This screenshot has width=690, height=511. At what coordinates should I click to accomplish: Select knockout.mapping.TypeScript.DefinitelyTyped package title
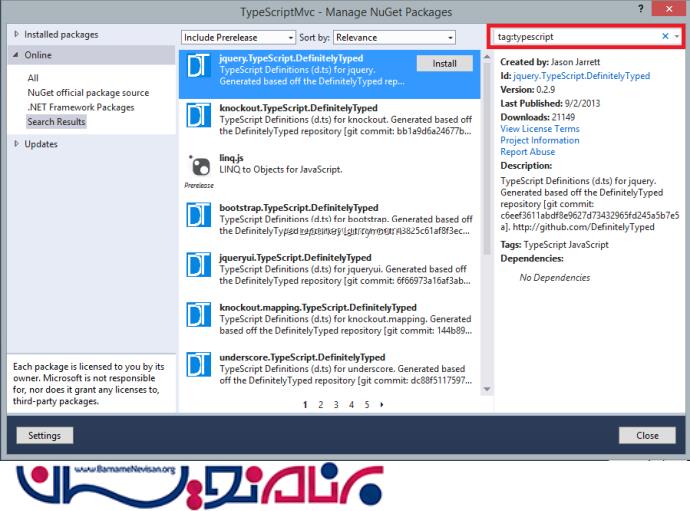pyautogui.click(x=318, y=307)
